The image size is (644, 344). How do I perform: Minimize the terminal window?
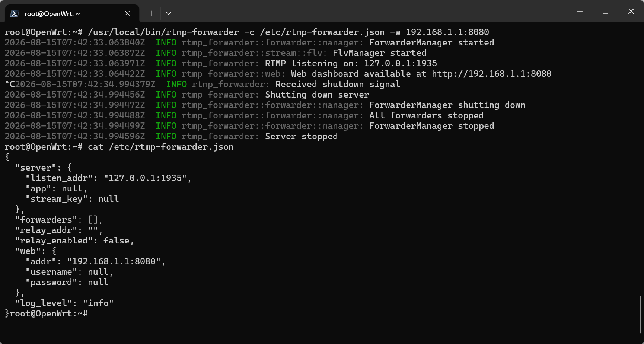pyautogui.click(x=580, y=12)
